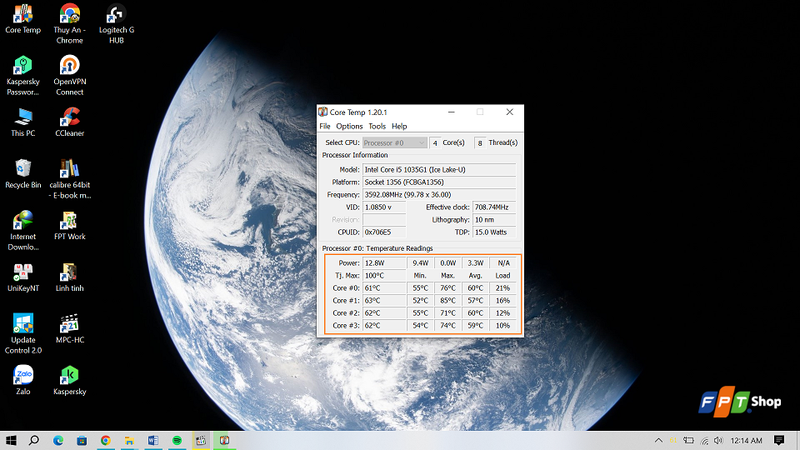Launch Thuy An - Chrome shortcut
Image resolution: width=800 pixels, height=450 pixels.
69,24
